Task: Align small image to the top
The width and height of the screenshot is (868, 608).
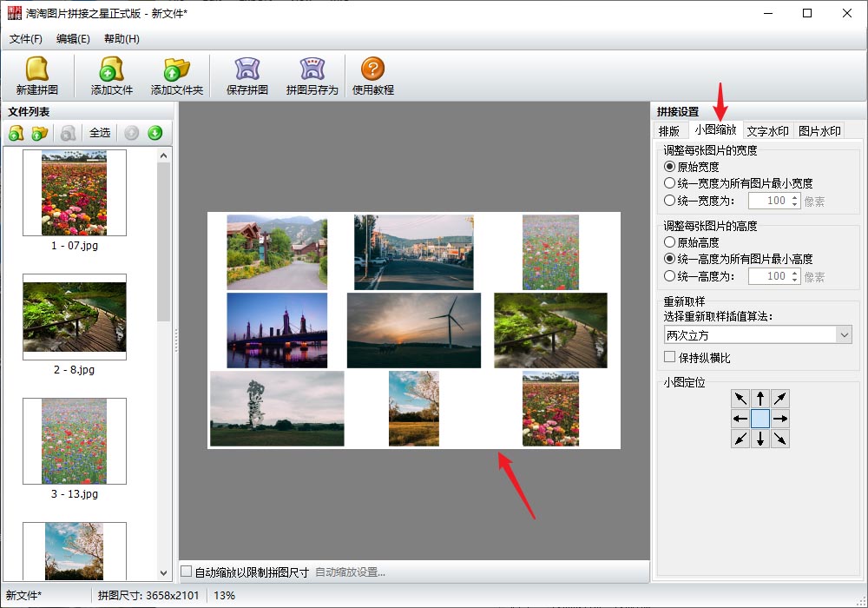Action: tap(760, 399)
